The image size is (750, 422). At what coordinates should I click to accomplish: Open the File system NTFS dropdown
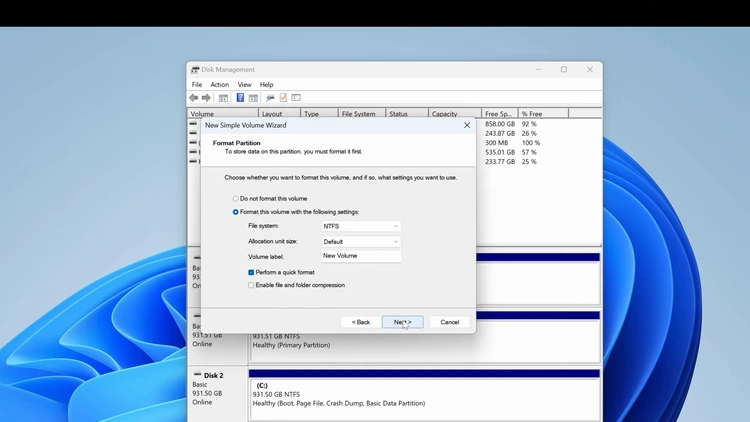tap(361, 226)
